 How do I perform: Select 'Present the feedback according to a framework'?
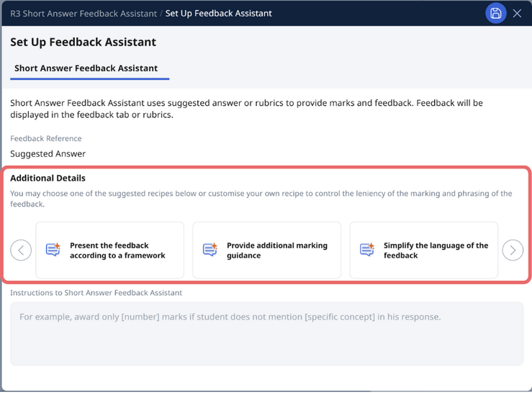coord(117,250)
